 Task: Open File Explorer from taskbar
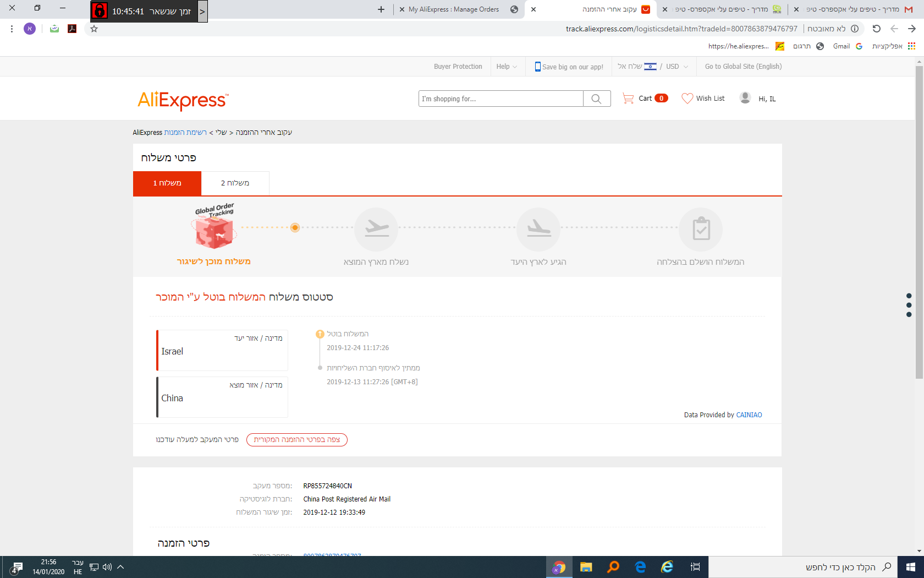pos(586,567)
